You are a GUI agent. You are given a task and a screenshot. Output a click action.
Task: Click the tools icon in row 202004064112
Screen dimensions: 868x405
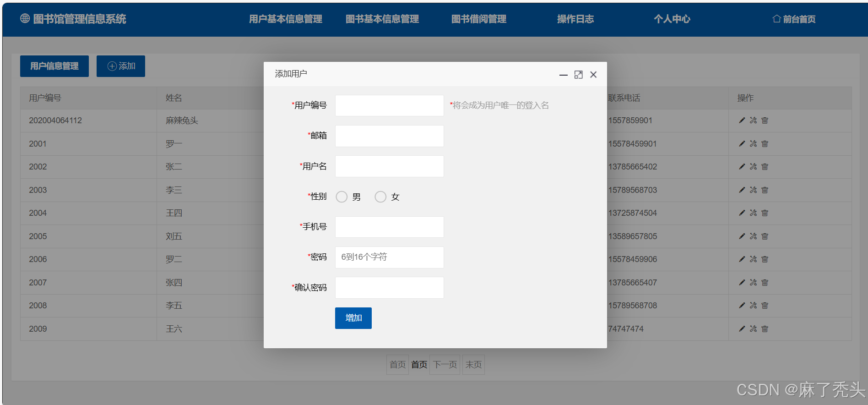(753, 120)
